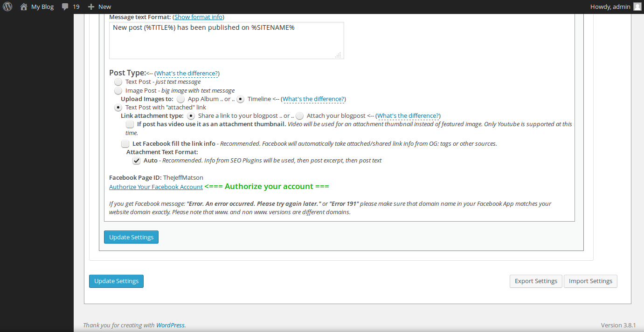Open the Show format info link
644x332 pixels.
[199, 17]
